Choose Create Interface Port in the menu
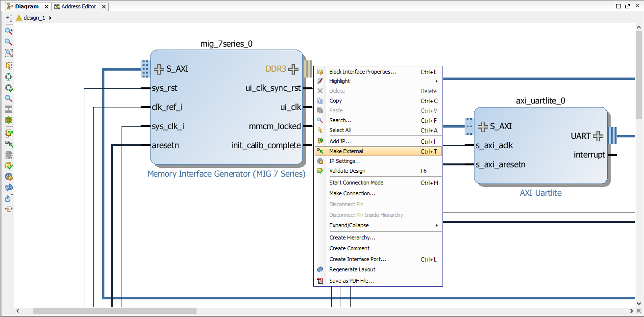This screenshot has height=317, width=644. [x=378, y=259]
